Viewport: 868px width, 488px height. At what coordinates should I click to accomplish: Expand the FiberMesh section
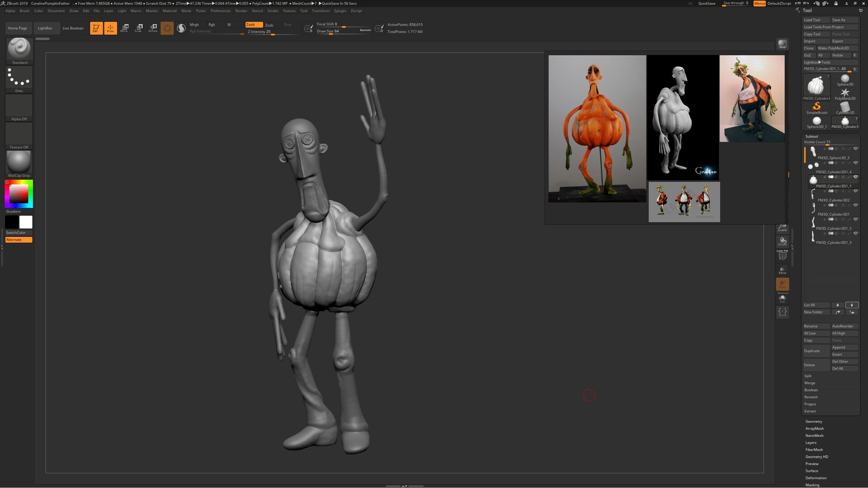tap(814, 450)
